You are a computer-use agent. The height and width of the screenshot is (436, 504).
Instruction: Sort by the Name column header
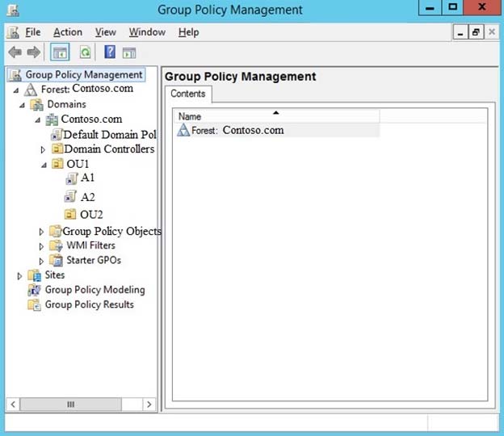[x=276, y=116]
